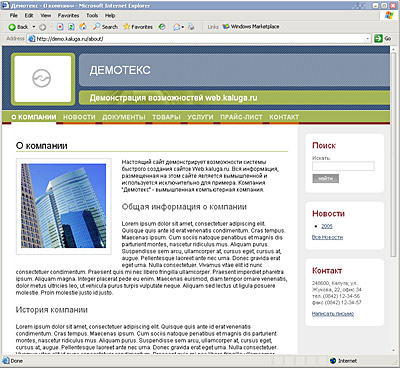400x368 pixels.
Task: Expand the address bar dropdown
Action: click(x=368, y=39)
